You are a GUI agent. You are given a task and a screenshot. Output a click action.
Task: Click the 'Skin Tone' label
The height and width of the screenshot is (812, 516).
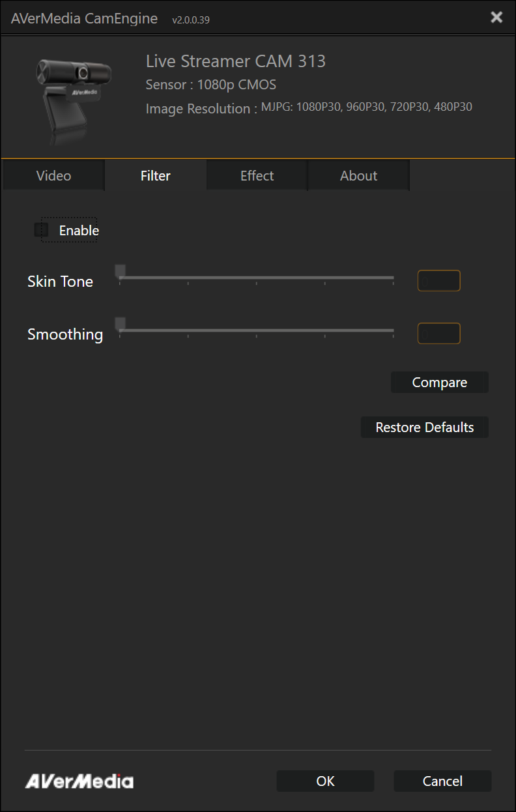tap(60, 282)
